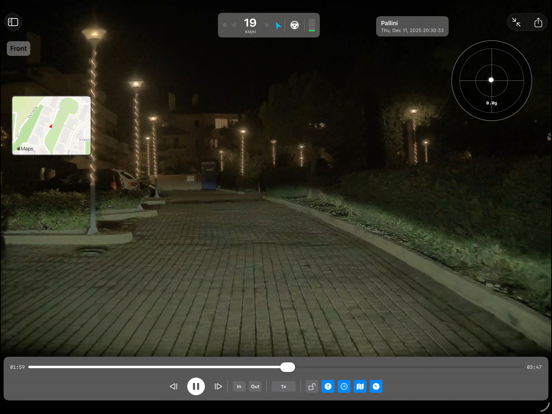Click the blue autopilot arrow icon
The width and height of the screenshot is (552, 414).
click(278, 25)
